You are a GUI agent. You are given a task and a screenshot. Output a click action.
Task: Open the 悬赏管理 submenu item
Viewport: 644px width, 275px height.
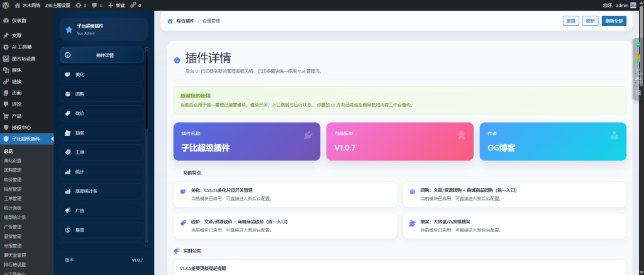pos(13,237)
